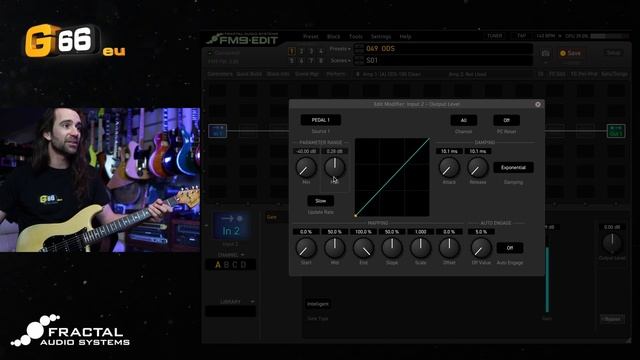Click the Max parameter range knob
640x360 pixels.
(x=334, y=167)
